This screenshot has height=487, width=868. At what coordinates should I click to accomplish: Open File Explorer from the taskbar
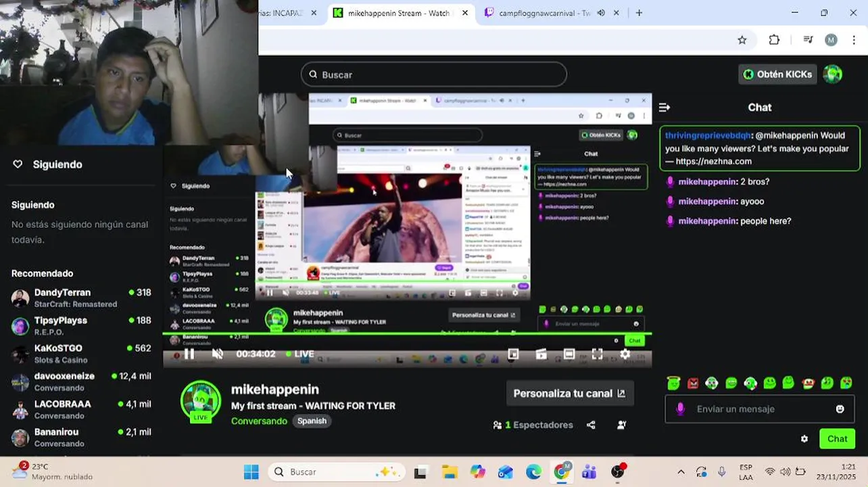pos(450,472)
